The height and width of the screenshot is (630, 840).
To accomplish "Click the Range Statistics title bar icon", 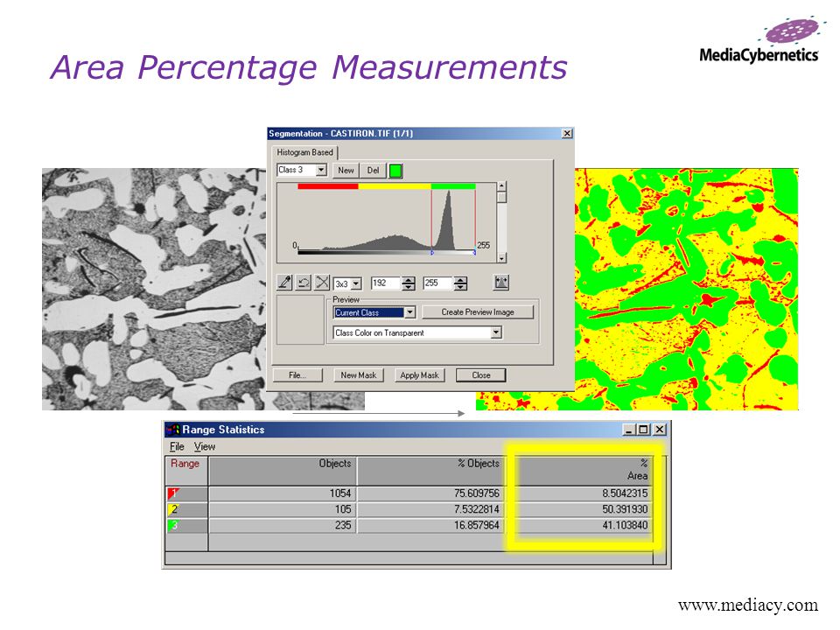I will click(x=172, y=429).
